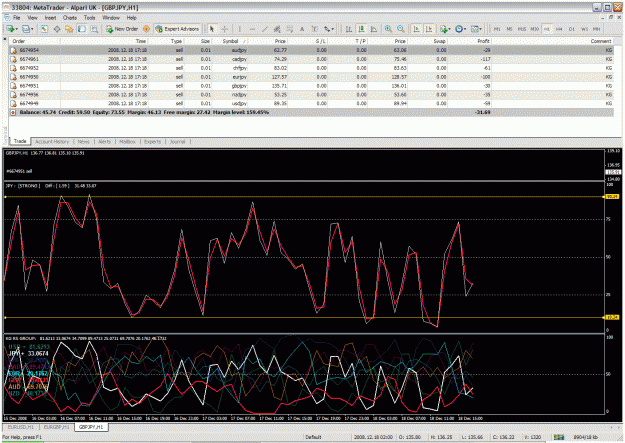Select the Vertical Line drawing tool
This screenshot has height=443, width=625.
coord(240,29)
